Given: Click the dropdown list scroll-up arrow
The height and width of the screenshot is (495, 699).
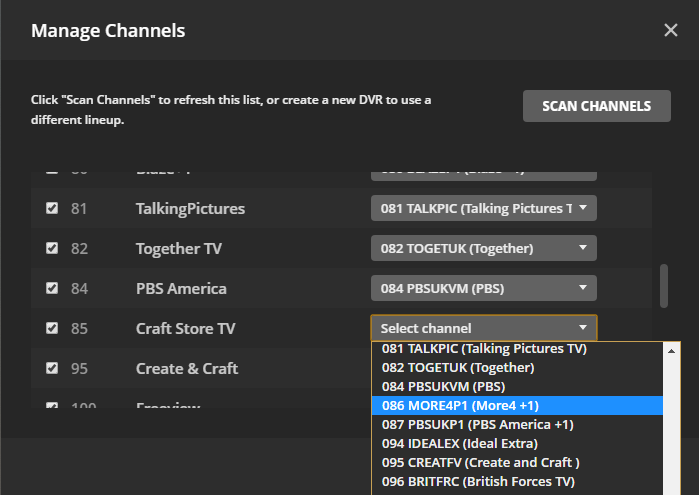Looking at the screenshot, I should [671, 351].
